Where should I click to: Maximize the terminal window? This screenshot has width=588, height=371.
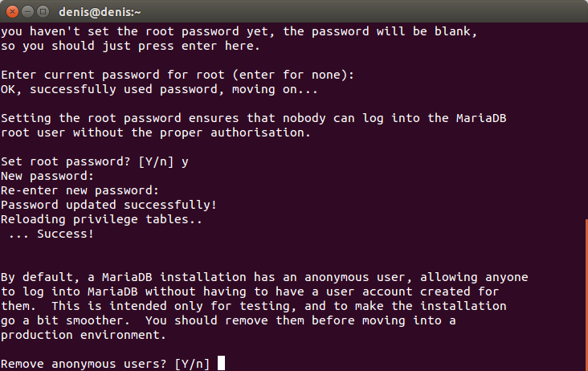click(x=42, y=11)
